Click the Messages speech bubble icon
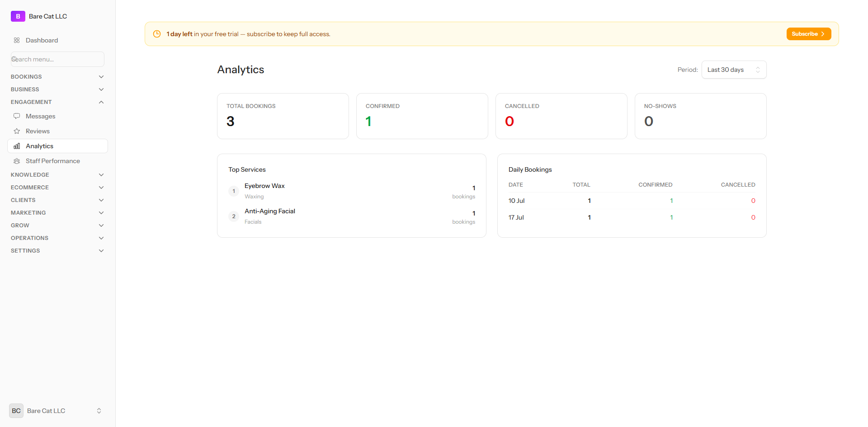 click(x=17, y=116)
